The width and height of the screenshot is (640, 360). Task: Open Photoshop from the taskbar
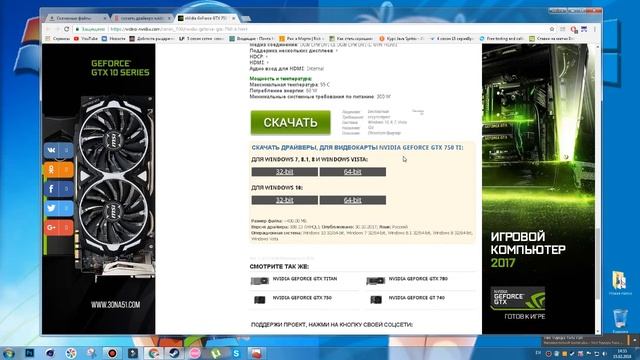pyautogui.click(x=29, y=353)
